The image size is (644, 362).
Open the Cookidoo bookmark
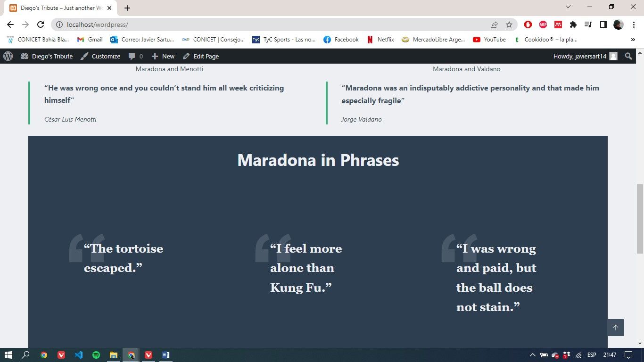[x=545, y=40]
